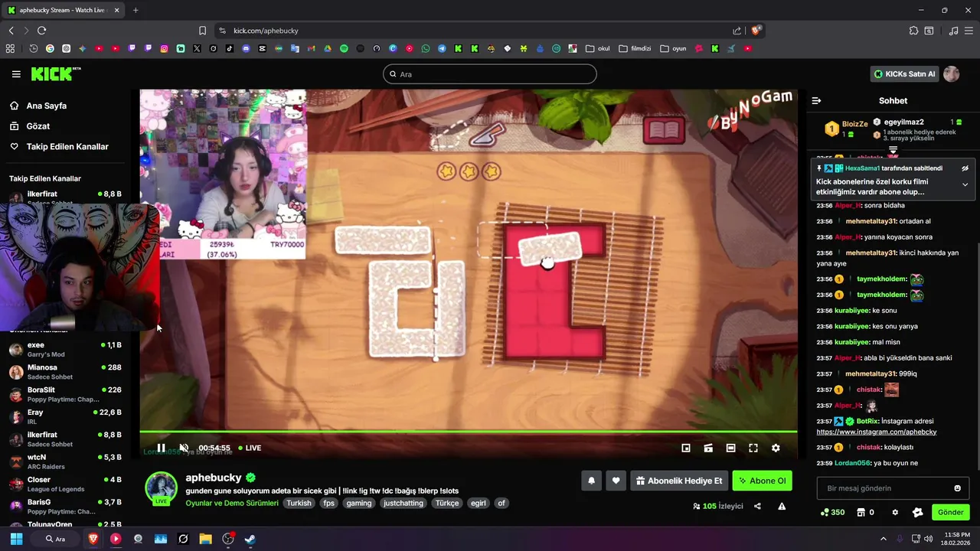The width and height of the screenshot is (980, 551).
Task: Open BoraSlit channel in sidebar
Action: 65,394
